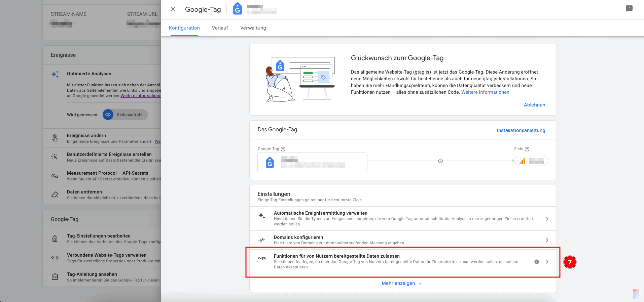Open chevron for Funktionen für Nutzerdaten zulassen
Screen dimensions: 644x302
[547, 262]
